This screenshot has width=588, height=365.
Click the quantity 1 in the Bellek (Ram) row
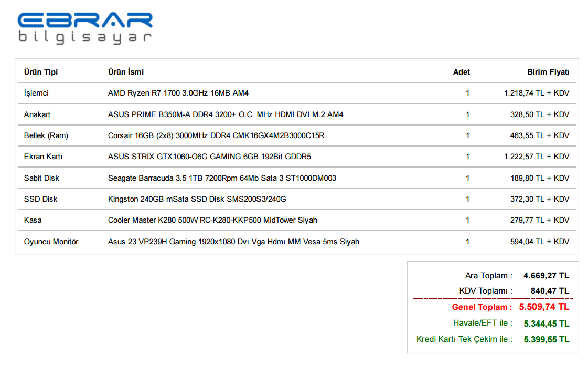468,135
